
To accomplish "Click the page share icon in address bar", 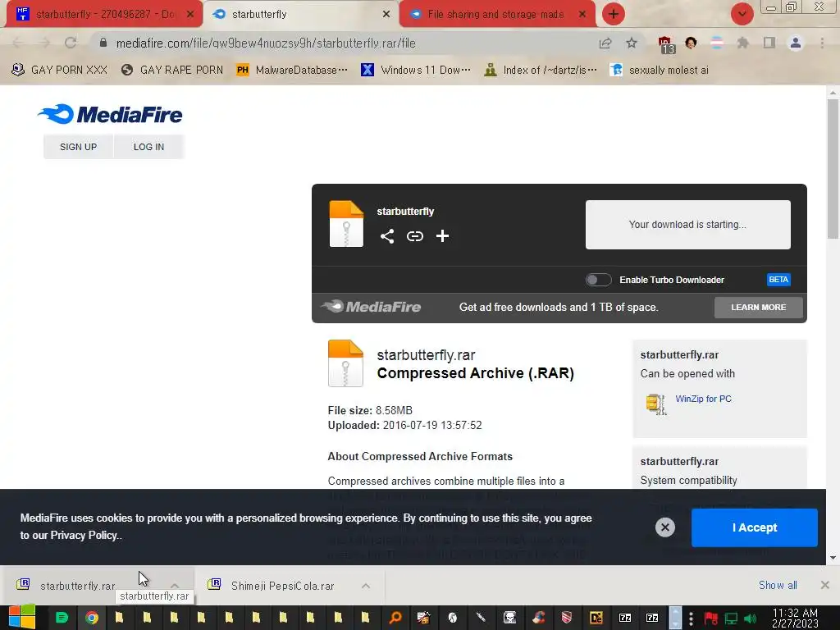I will 605,43.
